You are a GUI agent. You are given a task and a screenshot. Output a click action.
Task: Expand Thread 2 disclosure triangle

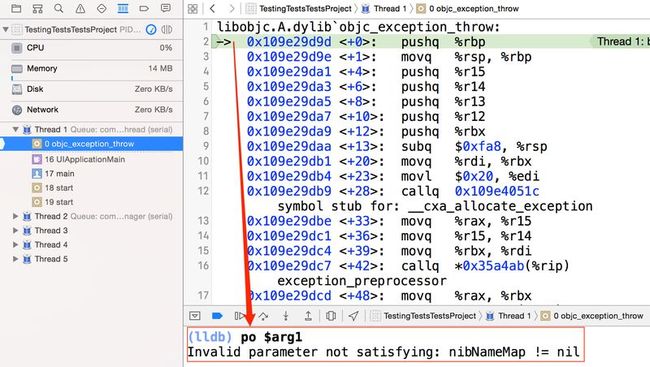pyautogui.click(x=15, y=216)
